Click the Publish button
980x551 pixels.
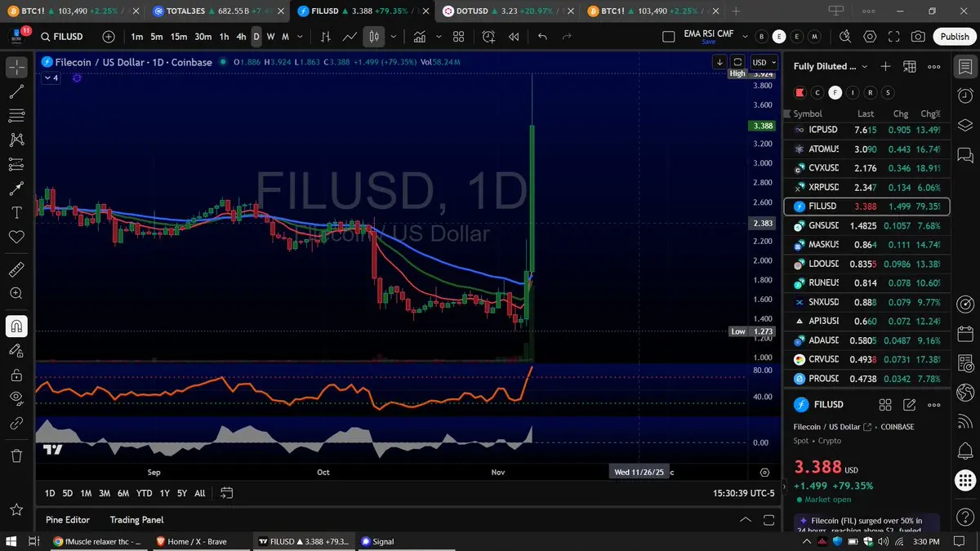(955, 37)
